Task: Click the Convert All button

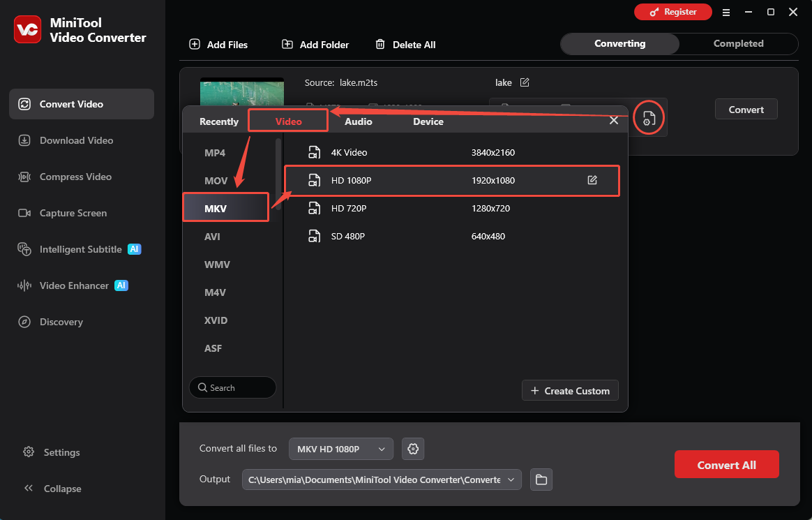Action: pos(726,465)
